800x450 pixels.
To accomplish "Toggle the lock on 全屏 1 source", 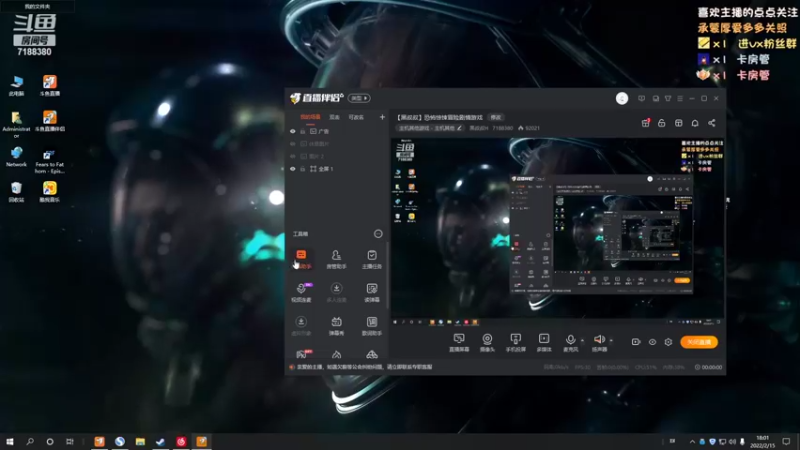I will point(303,169).
